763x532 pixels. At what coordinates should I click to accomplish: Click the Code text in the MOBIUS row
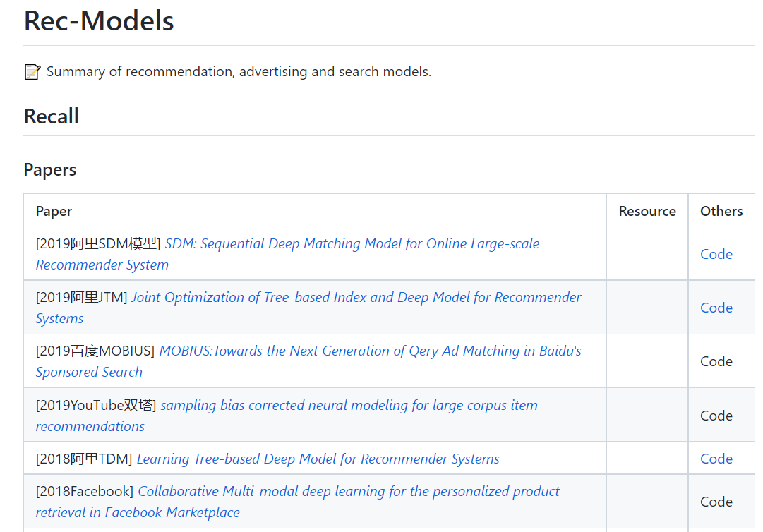tap(716, 361)
